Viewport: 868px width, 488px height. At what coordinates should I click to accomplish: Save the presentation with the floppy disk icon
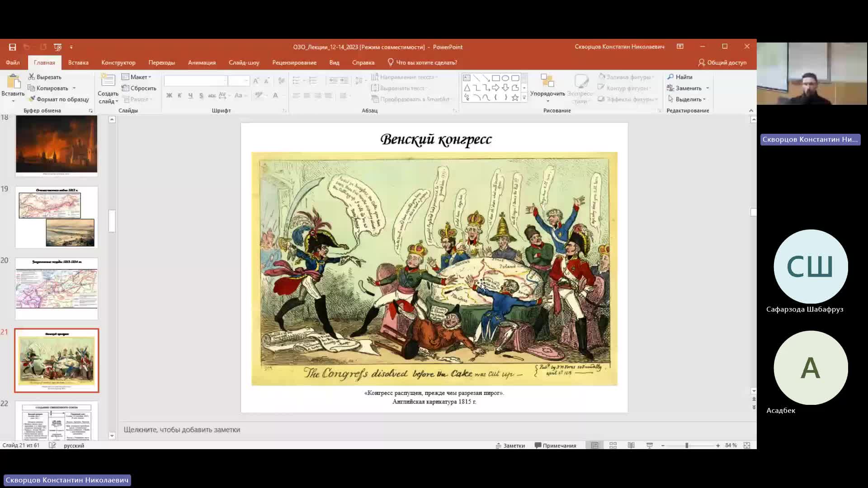coord(12,47)
